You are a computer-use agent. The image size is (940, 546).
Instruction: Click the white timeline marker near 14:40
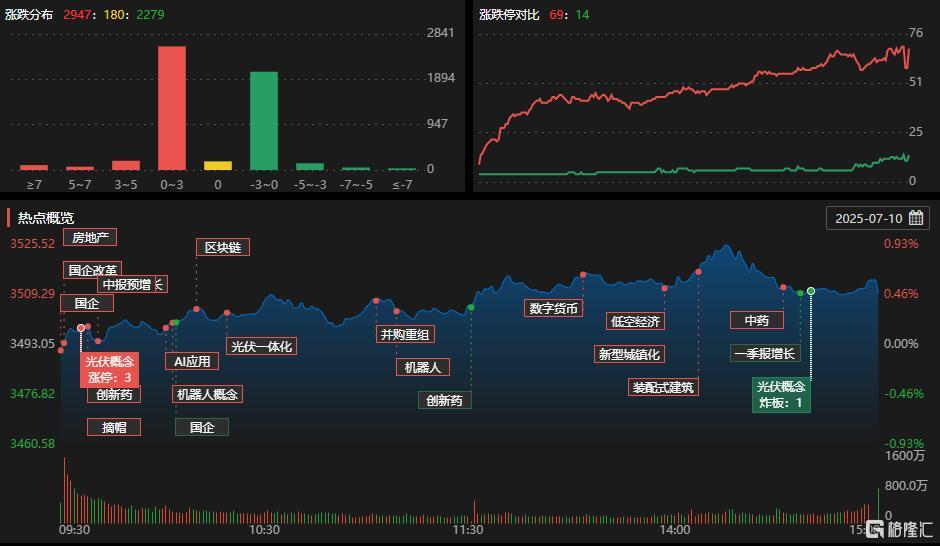(x=811, y=291)
